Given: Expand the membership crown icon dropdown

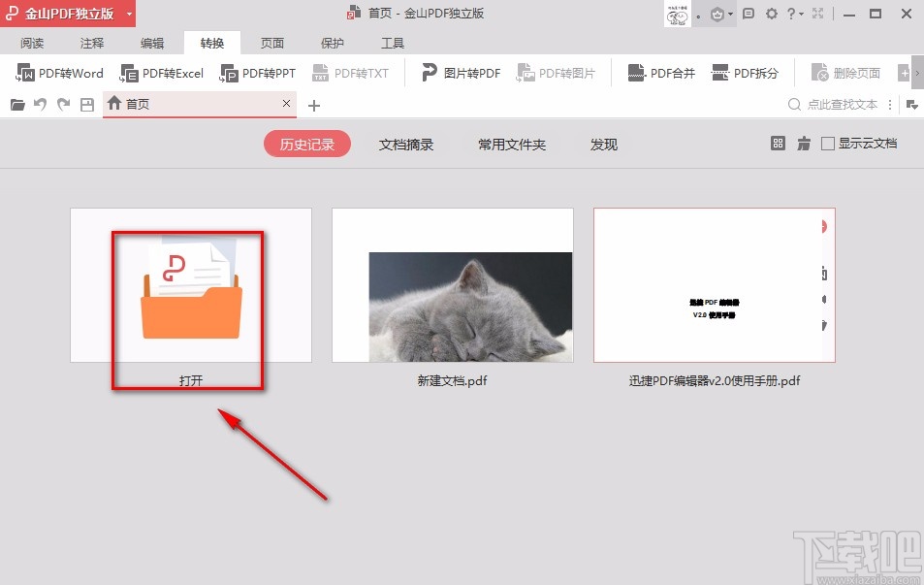Looking at the screenshot, I should coord(730,13).
